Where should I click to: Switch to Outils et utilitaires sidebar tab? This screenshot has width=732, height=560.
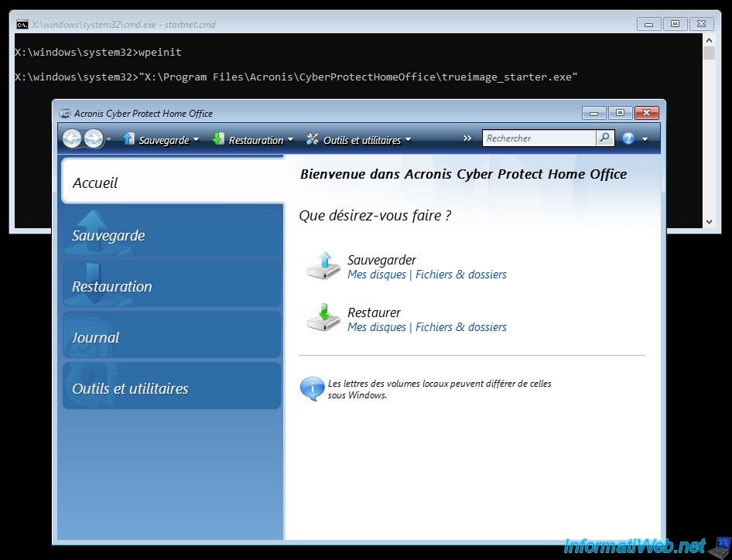tap(172, 388)
